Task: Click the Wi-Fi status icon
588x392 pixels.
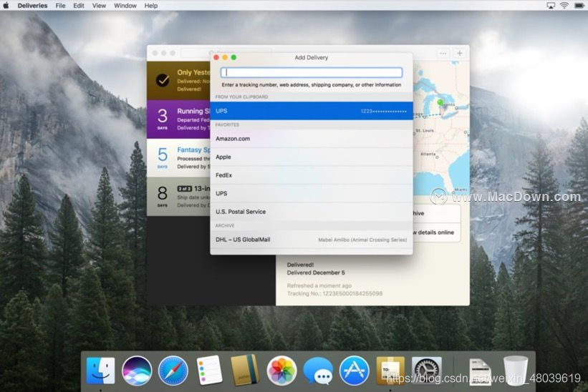Action: coord(564,6)
